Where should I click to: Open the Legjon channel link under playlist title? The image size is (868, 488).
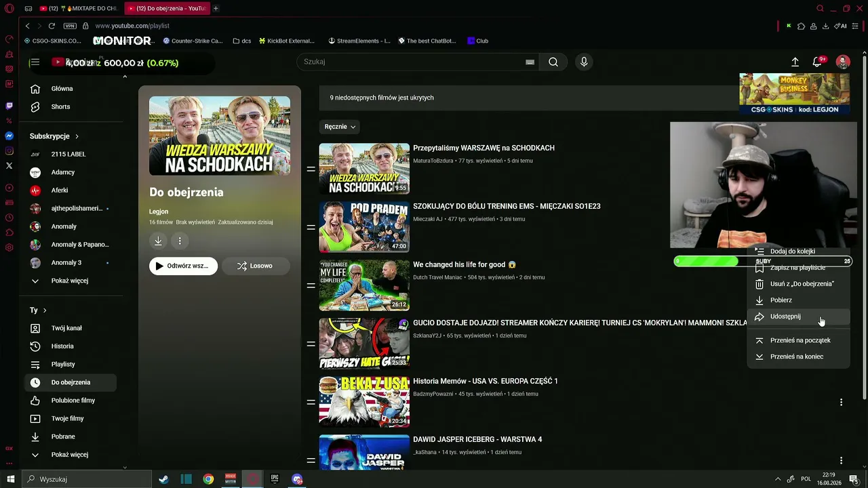[x=159, y=211]
